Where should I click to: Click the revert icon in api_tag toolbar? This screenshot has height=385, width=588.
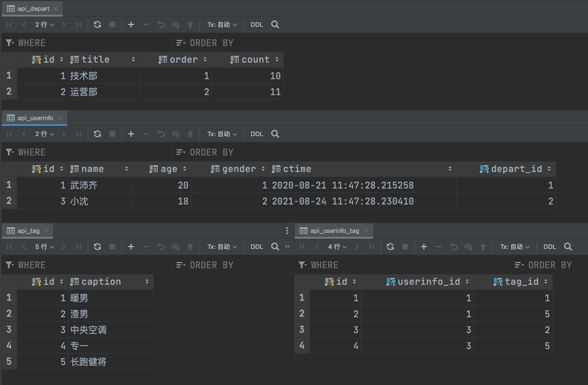[x=161, y=247]
